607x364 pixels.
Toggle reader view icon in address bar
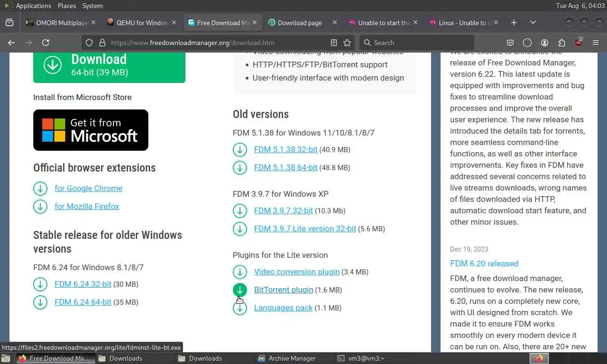click(x=334, y=43)
